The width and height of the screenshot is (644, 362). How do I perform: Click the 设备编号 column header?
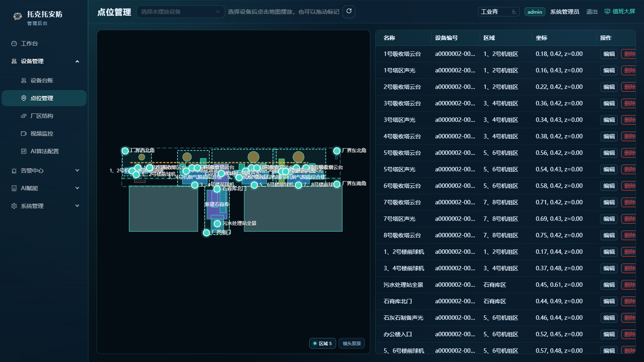tap(446, 38)
